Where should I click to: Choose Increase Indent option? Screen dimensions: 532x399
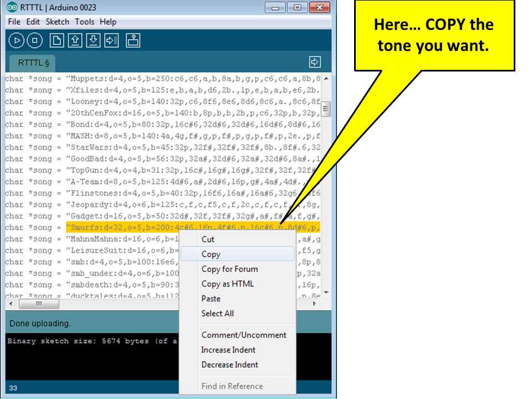tap(237, 350)
